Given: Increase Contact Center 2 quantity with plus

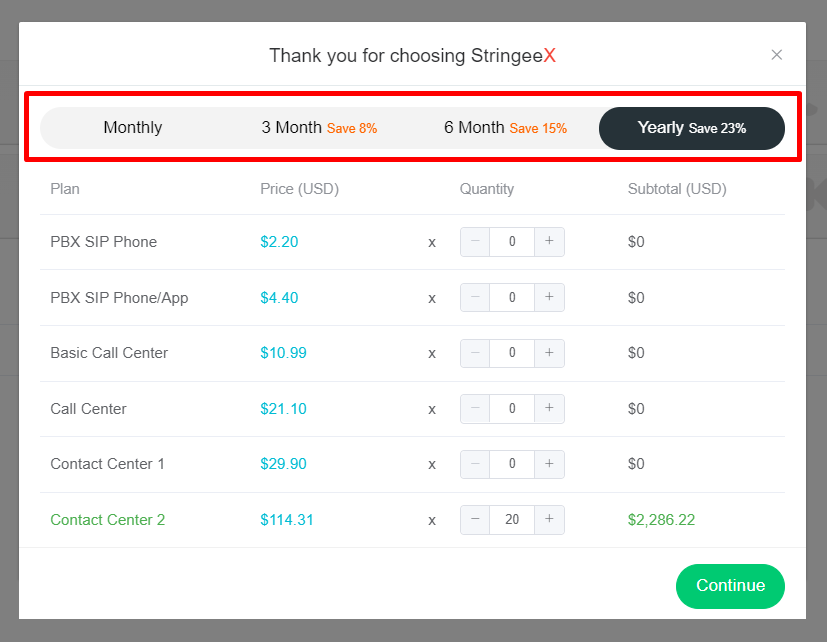Looking at the screenshot, I should pyautogui.click(x=549, y=520).
